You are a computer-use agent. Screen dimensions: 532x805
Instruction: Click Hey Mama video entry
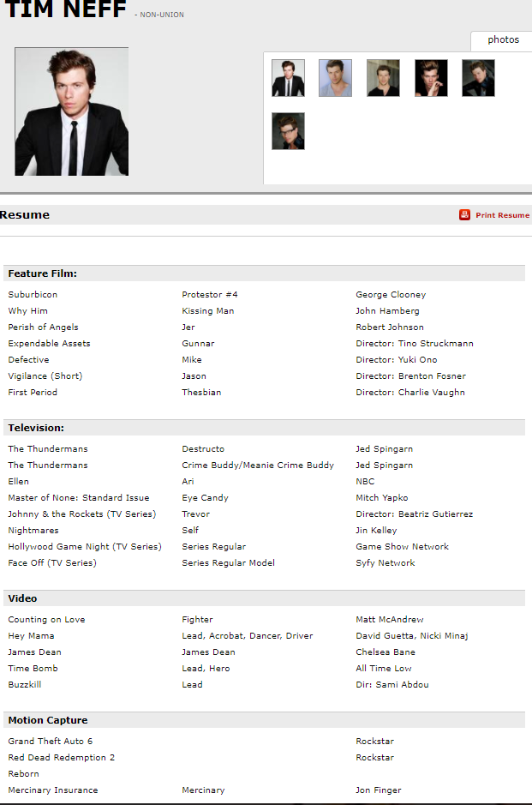click(x=31, y=635)
